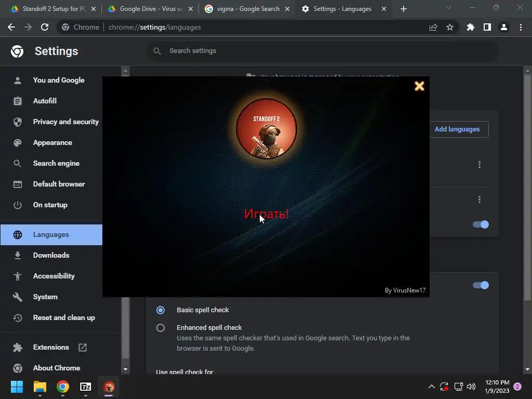Toggle the switch below the language list
Image resolution: width=532 pixels, height=399 pixels.
[481, 224]
